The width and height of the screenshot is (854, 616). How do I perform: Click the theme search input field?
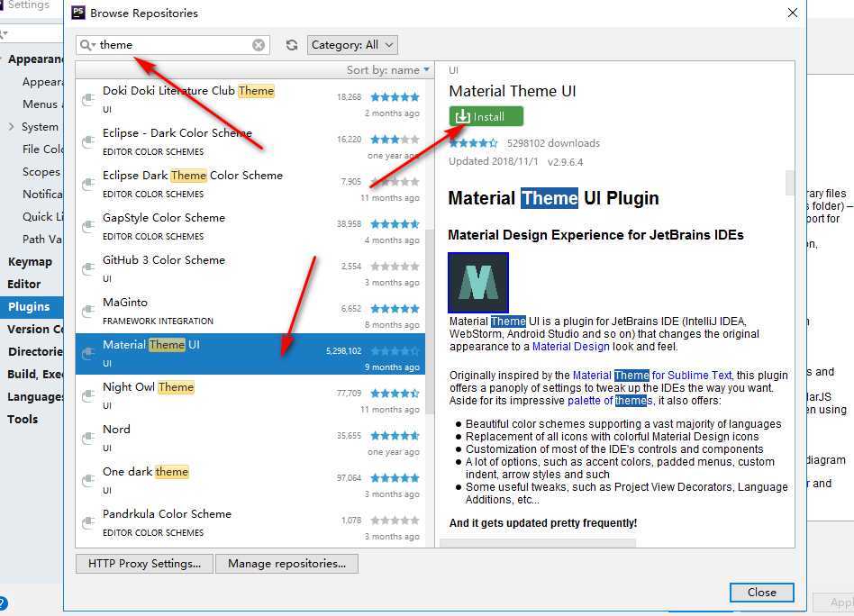[174, 45]
